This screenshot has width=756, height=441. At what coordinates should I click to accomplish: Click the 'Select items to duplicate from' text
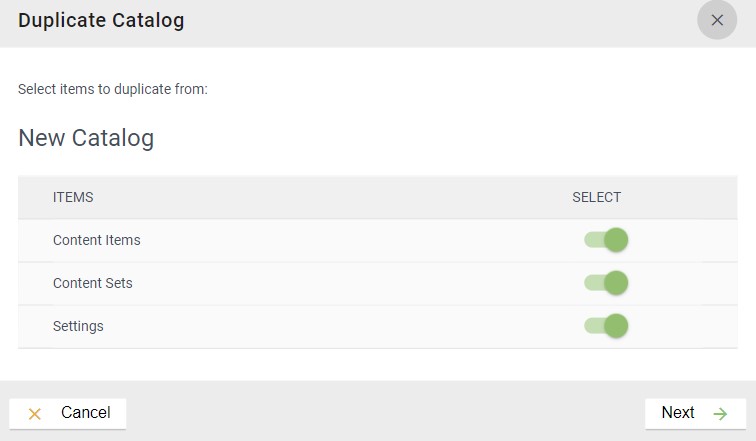(113, 90)
